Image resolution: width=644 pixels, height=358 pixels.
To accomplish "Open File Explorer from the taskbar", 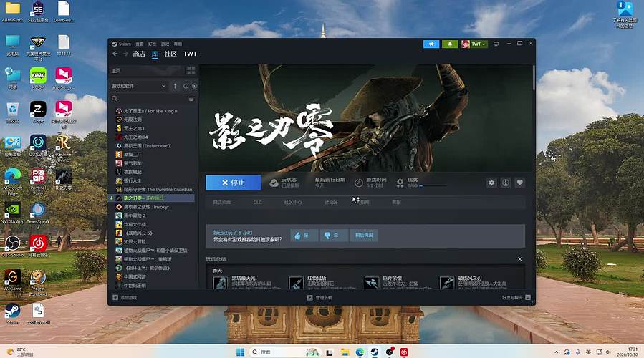I will (x=345, y=352).
